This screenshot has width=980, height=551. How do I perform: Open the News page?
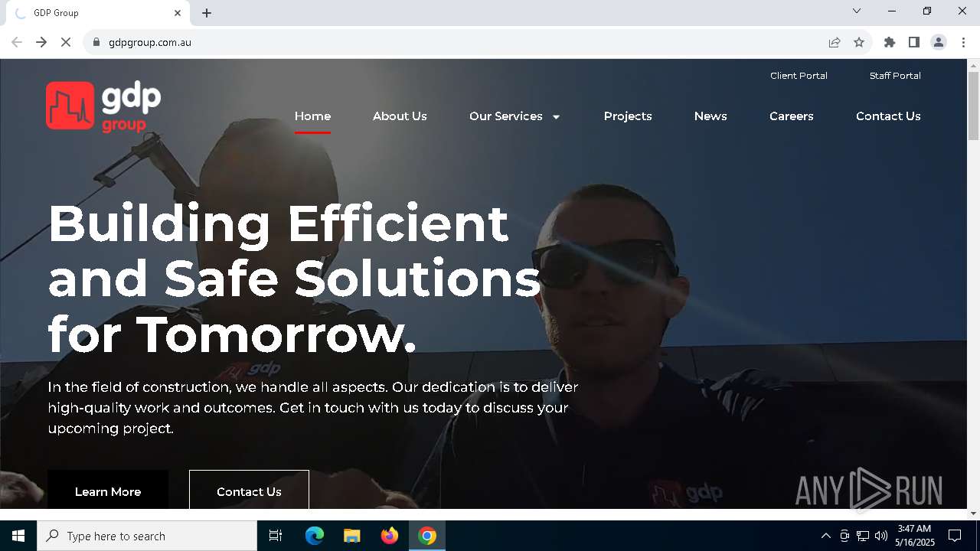pos(710,116)
